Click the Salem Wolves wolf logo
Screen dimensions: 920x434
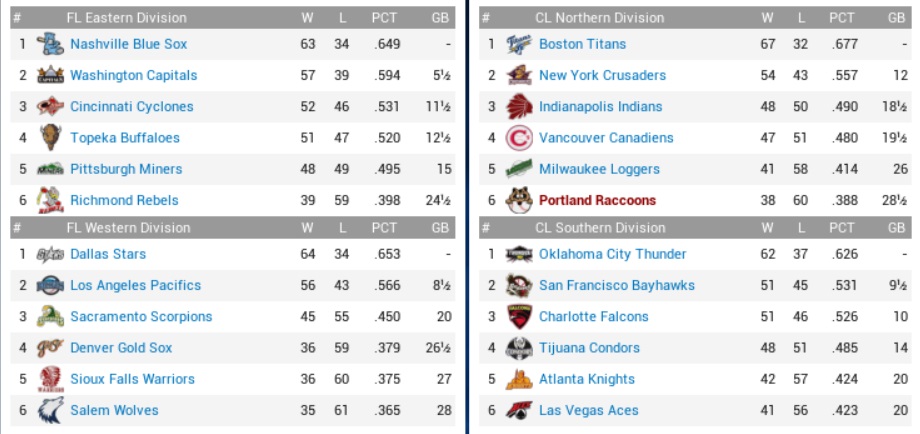(50, 410)
